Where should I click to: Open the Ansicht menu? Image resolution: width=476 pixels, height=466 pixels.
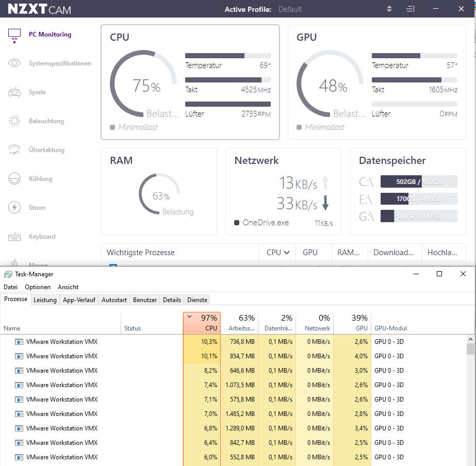point(68,287)
